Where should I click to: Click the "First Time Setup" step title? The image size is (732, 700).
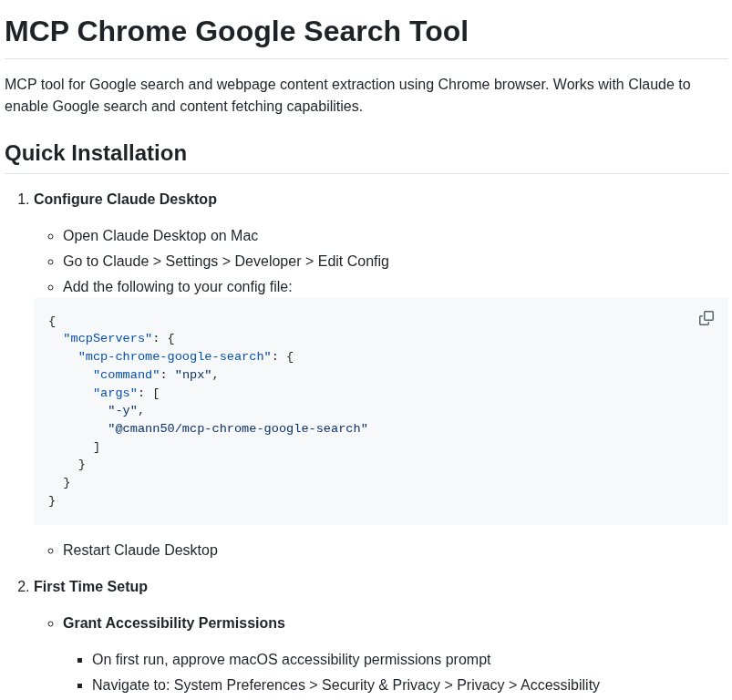[90, 587]
